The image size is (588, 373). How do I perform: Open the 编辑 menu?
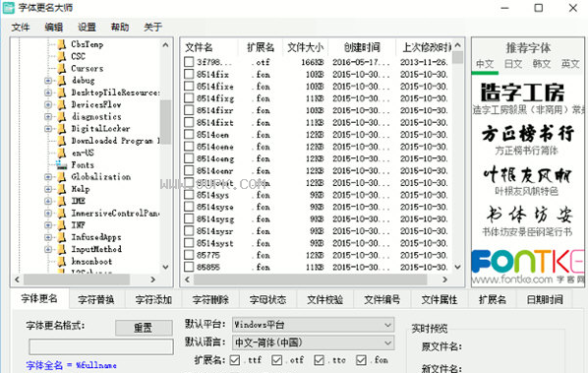coord(54,27)
